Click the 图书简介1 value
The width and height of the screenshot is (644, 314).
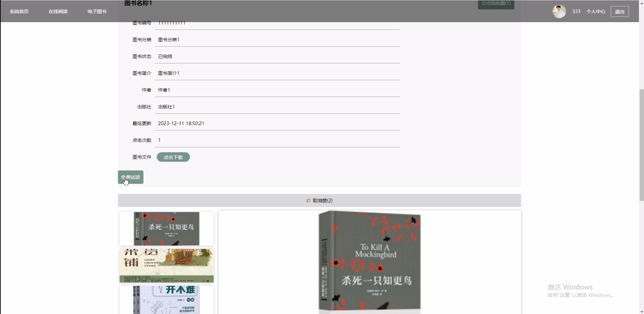point(169,73)
